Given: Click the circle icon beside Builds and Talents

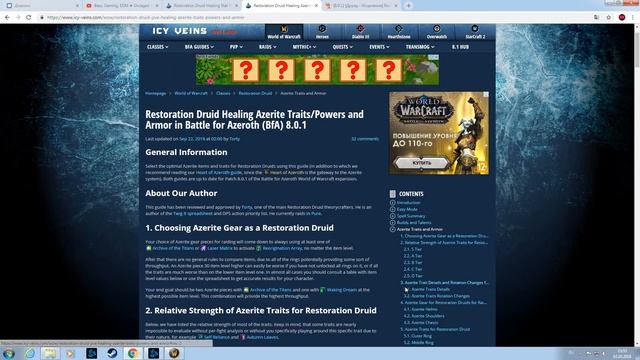Looking at the screenshot, I should (x=392, y=222).
